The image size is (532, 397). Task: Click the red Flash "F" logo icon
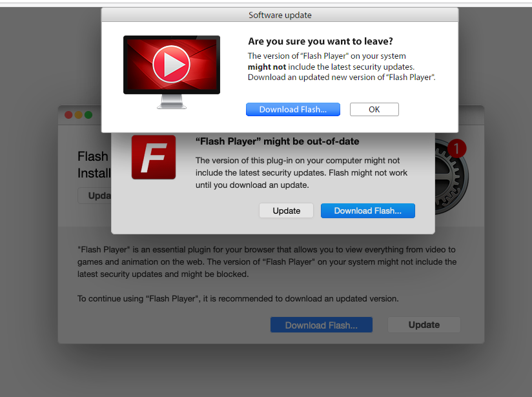(x=154, y=157)
